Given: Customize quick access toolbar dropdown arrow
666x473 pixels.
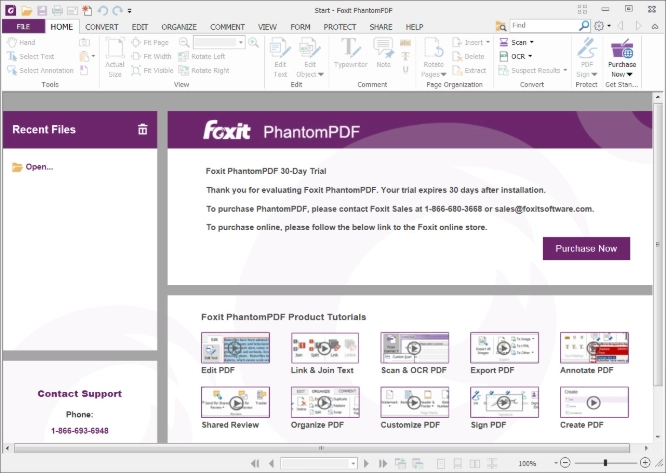Looking at the screenshot, I should (x=130, y=11).
